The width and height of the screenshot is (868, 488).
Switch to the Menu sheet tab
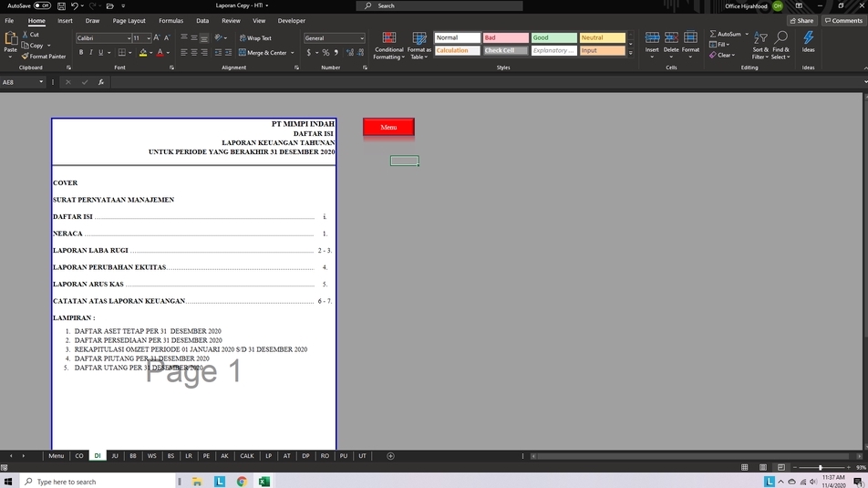coord(56,456)
